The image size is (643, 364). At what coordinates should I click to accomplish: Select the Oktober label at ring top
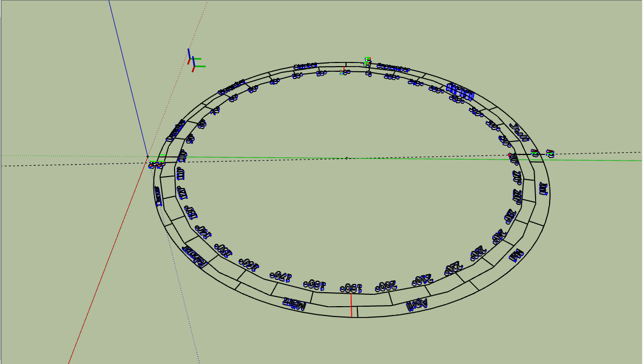point(305,66)
